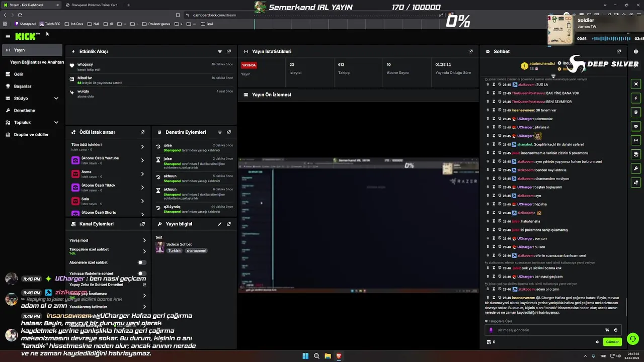This screenshot has width=644, height=362.
Task: Click the lightning bolt icon in the right sidebar
Action: [636, 98]
